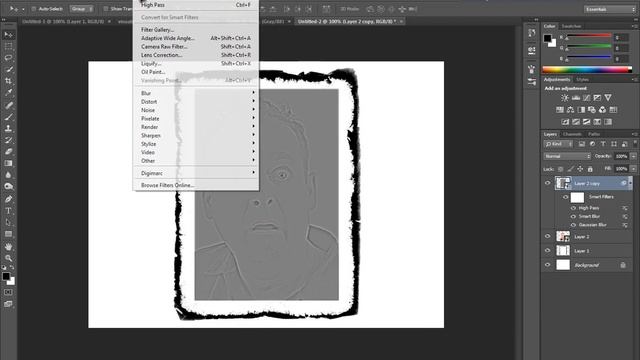
Task: Select the Zoom tool
Action: (8, 258)
